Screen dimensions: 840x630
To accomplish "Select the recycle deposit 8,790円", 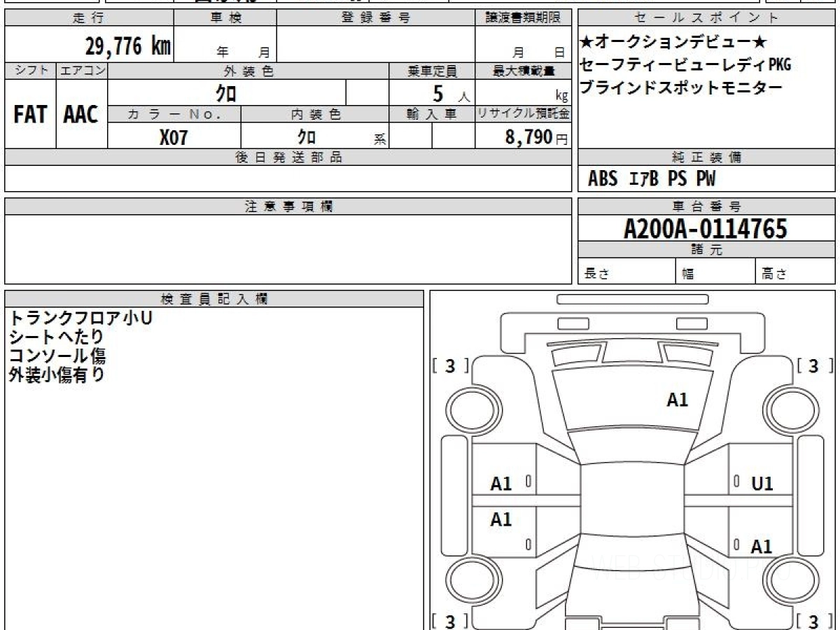I will point(536,137).
